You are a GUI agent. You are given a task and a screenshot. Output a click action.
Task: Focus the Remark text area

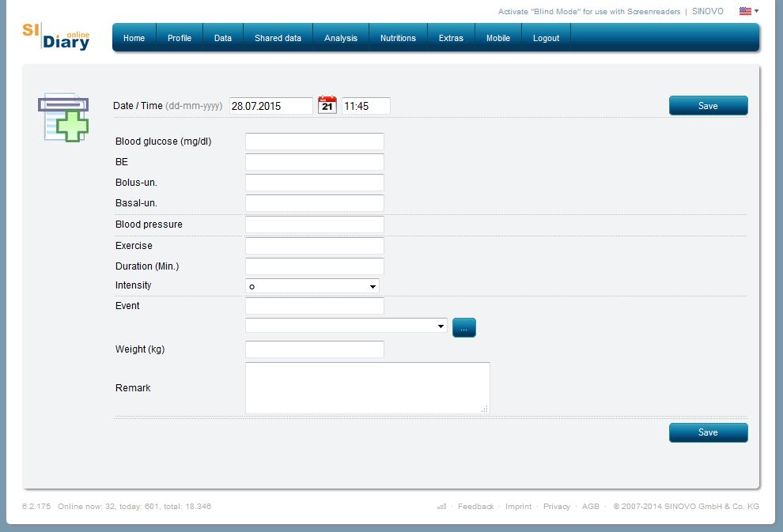point(367,387)
